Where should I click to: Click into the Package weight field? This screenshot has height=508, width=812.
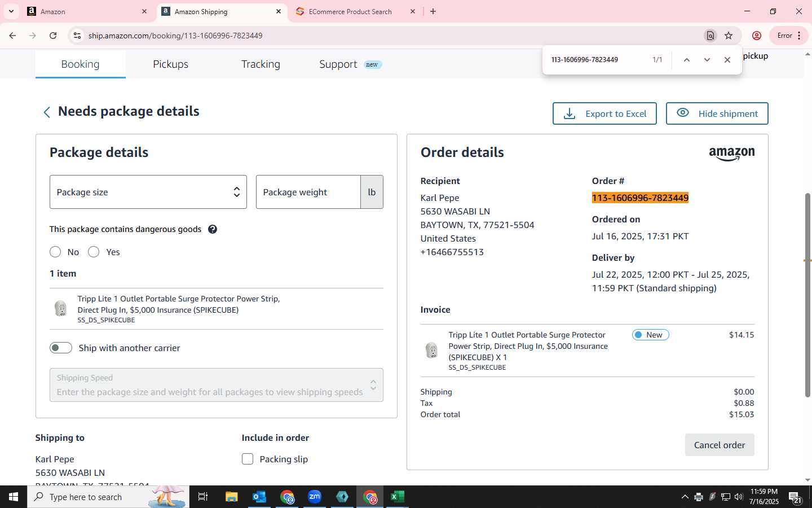(308, 192)
